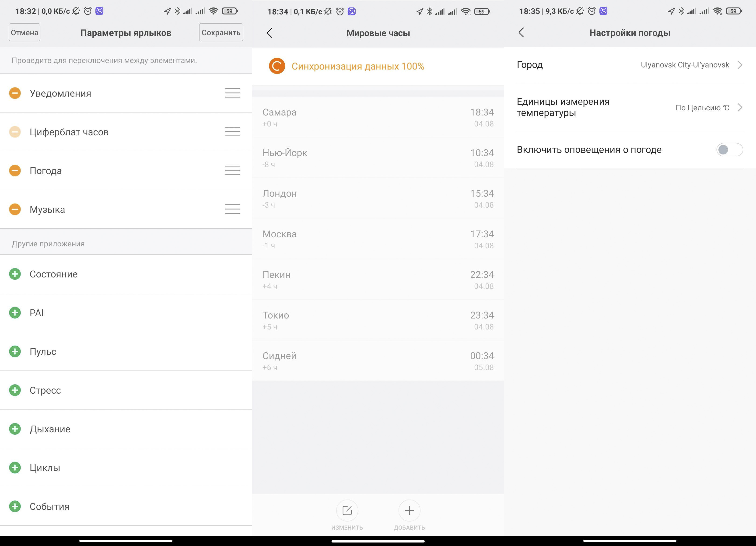The width and height of the screenshot is (756, 546).
Task: Tap the Добавить plus icon
Action: pos(409,510)
